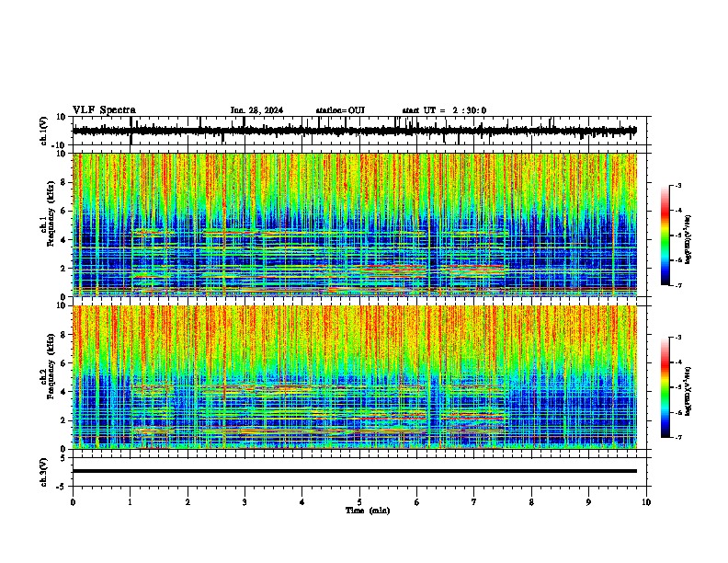The image size is (728, 563).
Task: Click time axis tick label "10"
Action: pyautogui.click(x=646, y=502)
